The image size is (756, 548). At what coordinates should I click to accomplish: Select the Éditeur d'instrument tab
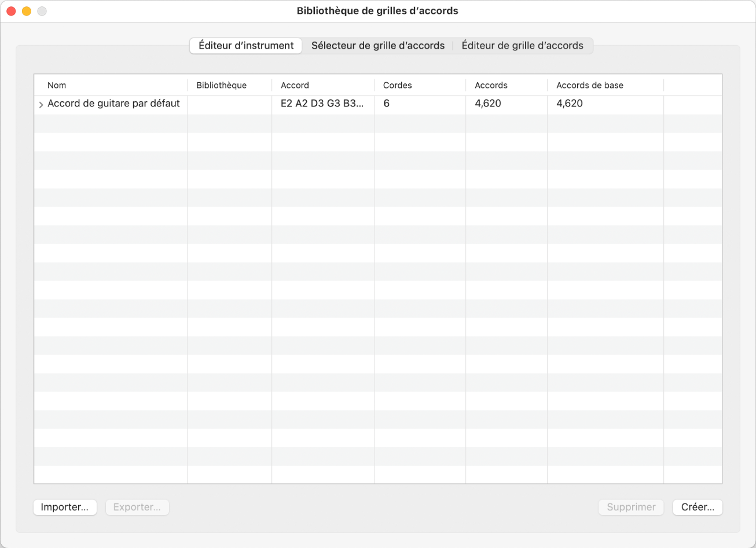246,46
